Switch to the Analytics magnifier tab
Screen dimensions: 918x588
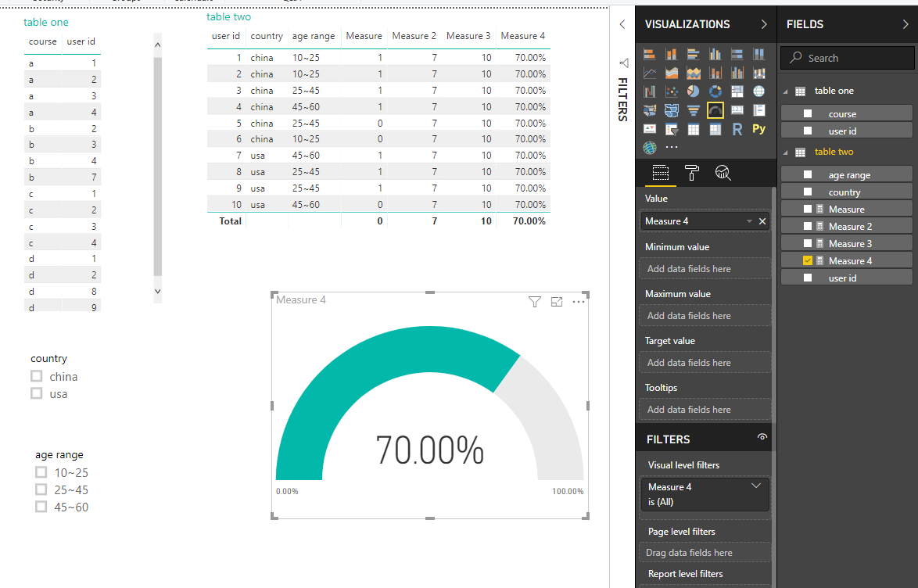(x=723, y=173)
